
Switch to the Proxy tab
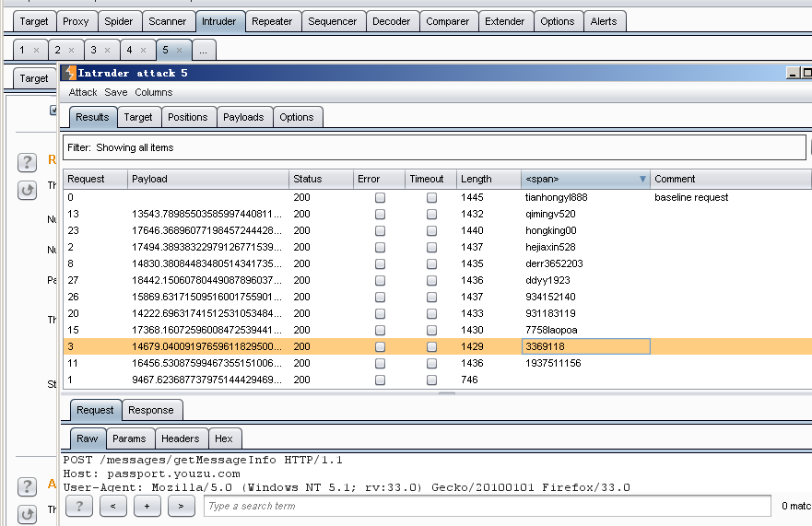pyautogui.click(x=76, y=21)
